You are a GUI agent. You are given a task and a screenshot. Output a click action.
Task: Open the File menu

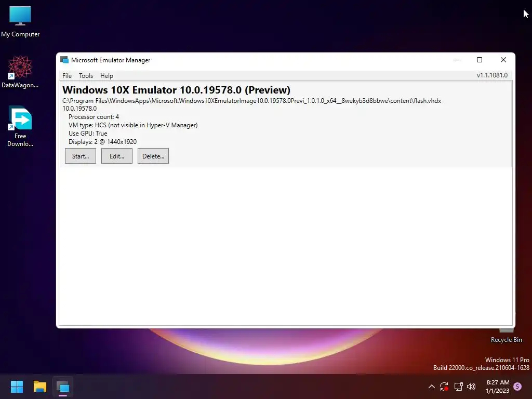pos(67,76)
